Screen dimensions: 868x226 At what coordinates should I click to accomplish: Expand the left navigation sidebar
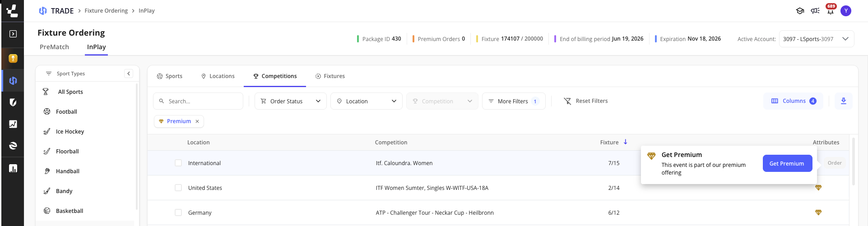(13, 34)
